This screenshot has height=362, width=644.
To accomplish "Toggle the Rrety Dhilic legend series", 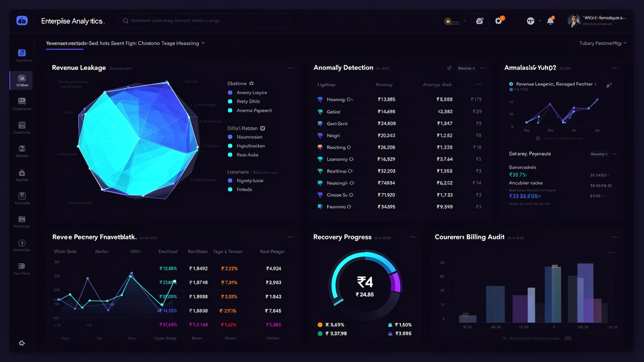I will click(230, 102).
